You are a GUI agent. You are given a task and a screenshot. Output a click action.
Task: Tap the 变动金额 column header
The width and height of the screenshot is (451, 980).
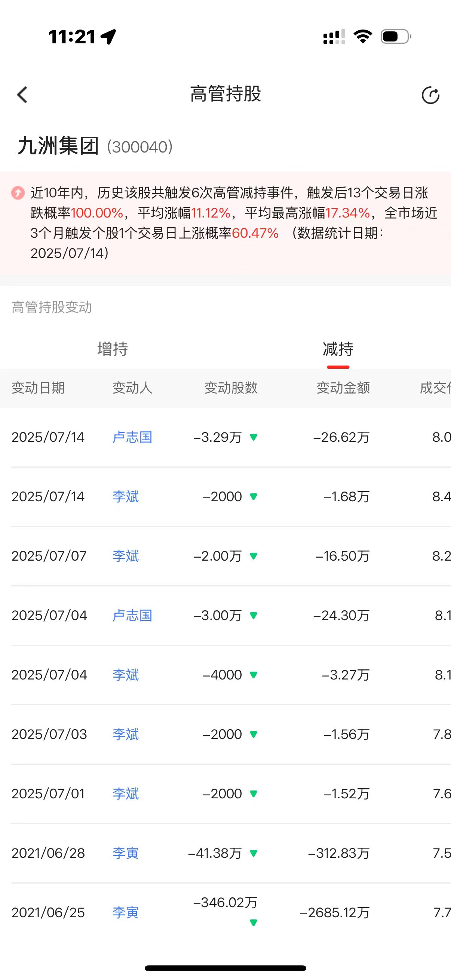tap(343, 388)
